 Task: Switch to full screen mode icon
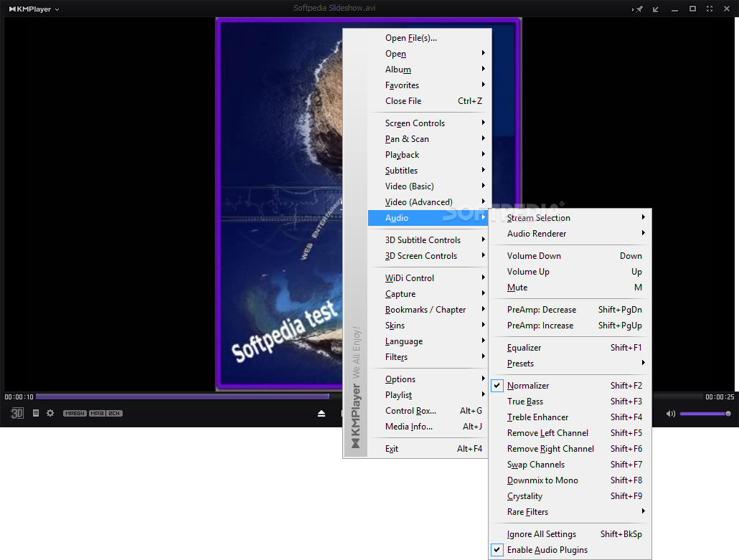point(710,9)
